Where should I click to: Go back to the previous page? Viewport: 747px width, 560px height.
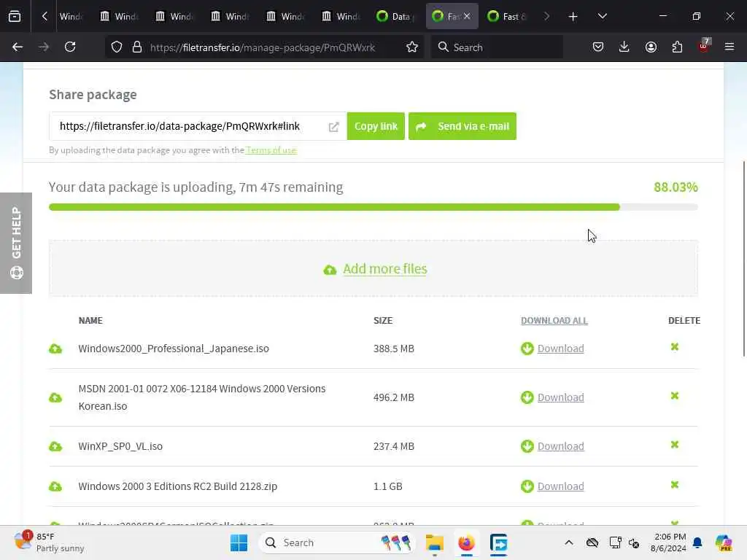click(x=18, y=47)
